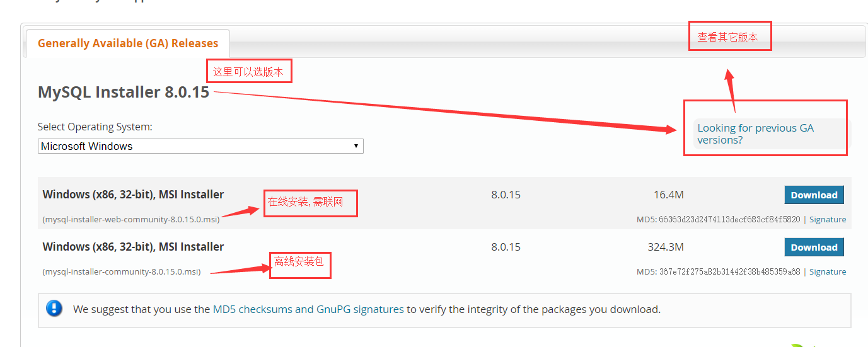Click the MySQL Installer 8.0.15 heading

click(x=124, y=92)
